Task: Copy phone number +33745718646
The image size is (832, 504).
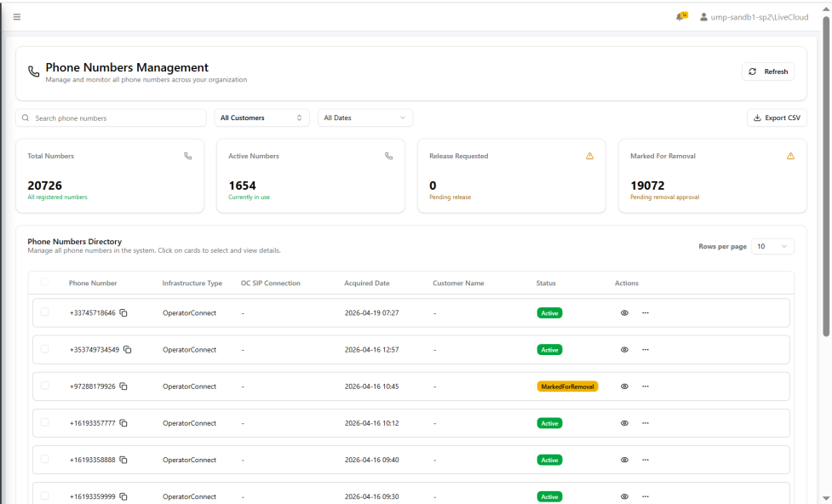Action: 123,313
